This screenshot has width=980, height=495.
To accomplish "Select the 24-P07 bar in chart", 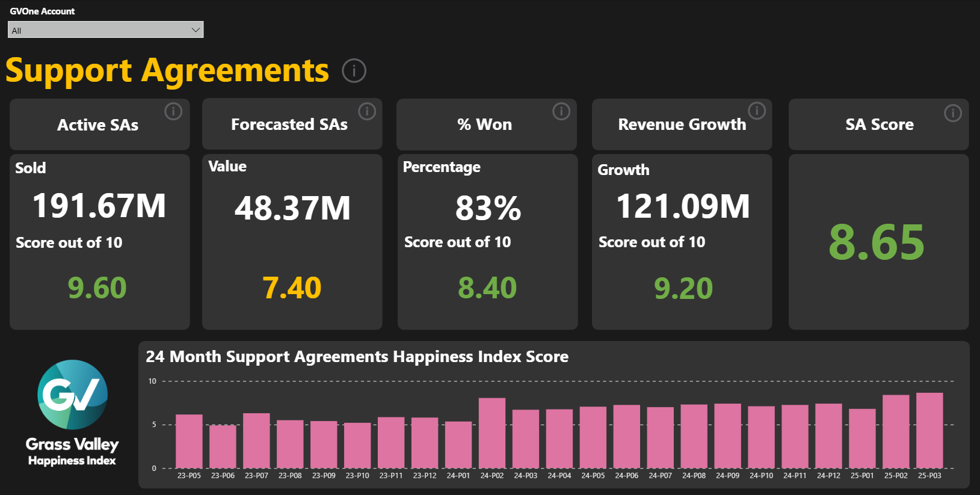I will (661, 438).
